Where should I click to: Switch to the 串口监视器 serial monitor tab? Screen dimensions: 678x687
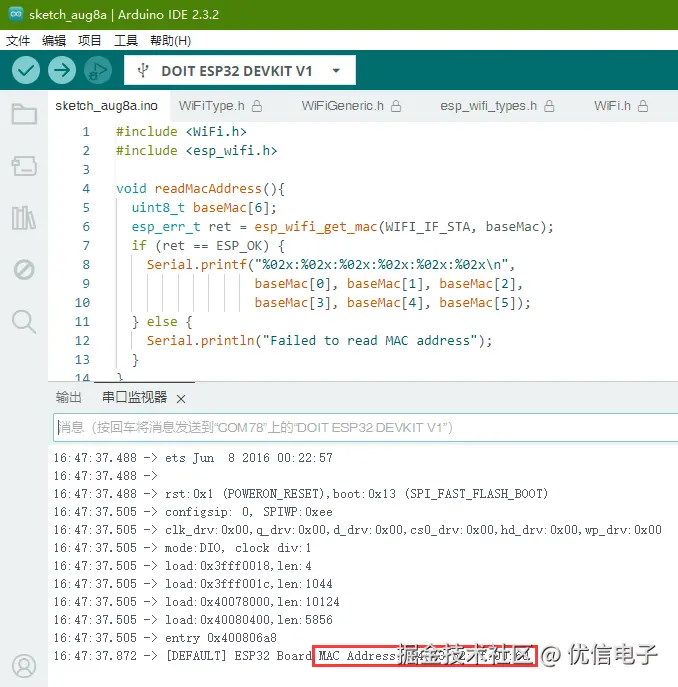[135, 397]
